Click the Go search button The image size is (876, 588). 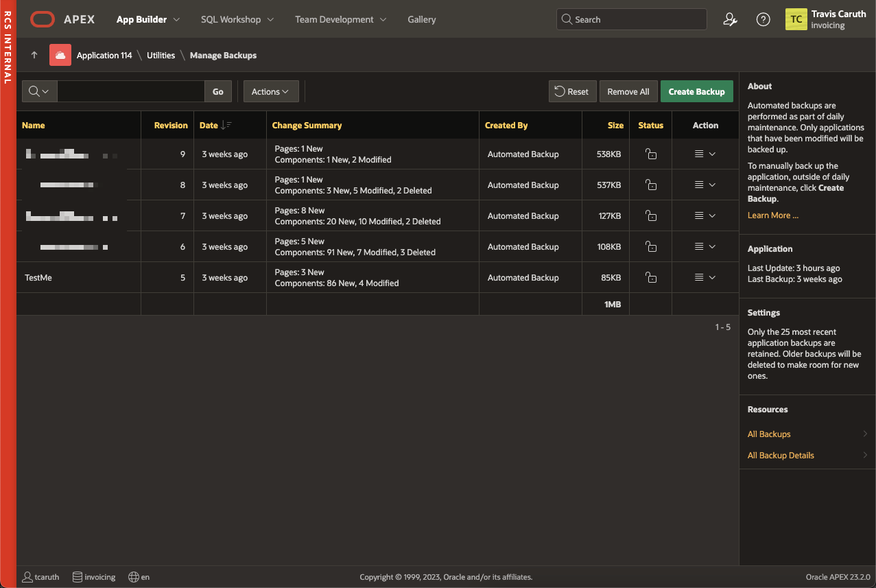click(218, 91)
